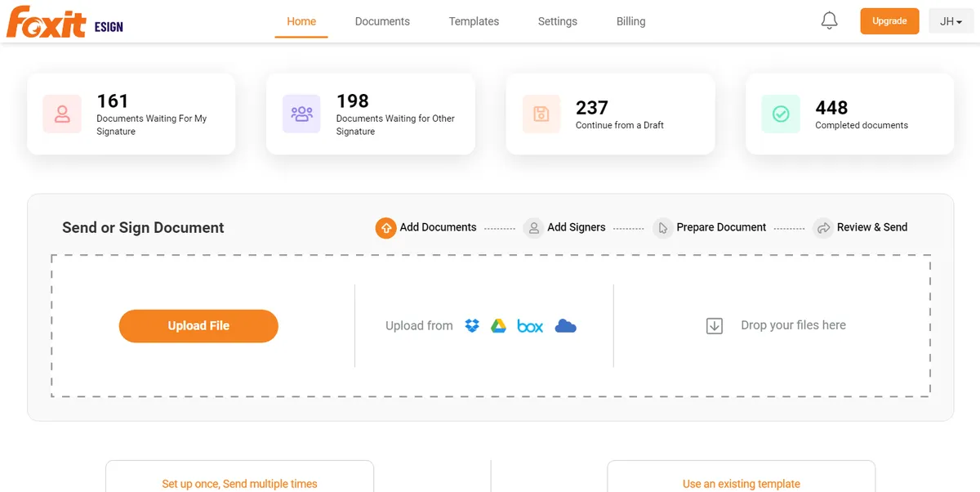Click the Review & Send step arrow icon
This screenshot has width=980, height=492.
[x=823, y=228]
